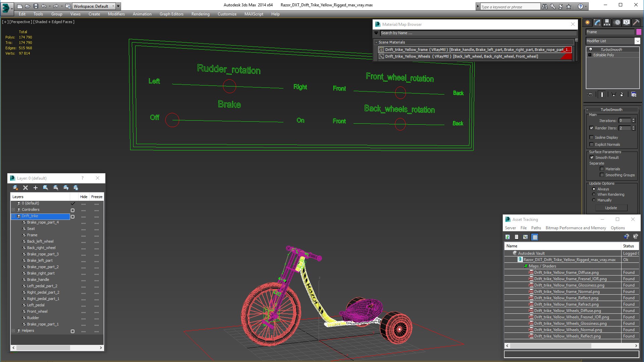Click the binoculars search icon
The image size is (644, 362).
click(545, 6)
